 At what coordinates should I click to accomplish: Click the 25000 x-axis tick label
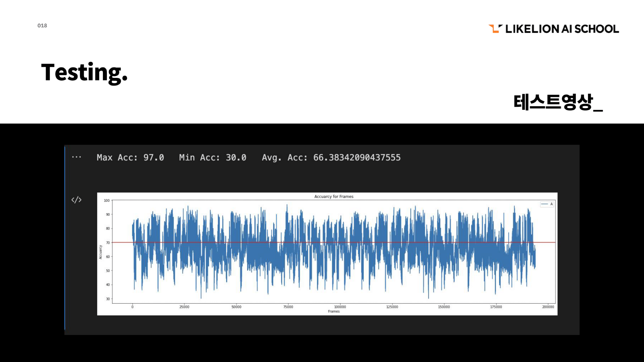(x=184, y=307)
